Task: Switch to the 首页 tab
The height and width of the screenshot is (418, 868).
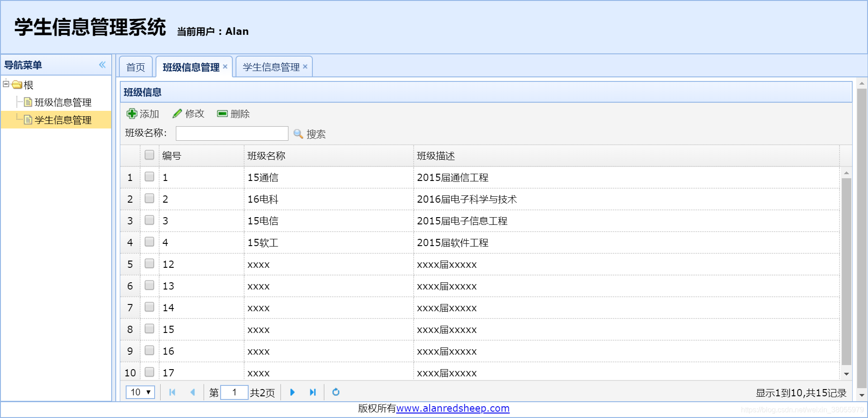Action: click(136, 67)
